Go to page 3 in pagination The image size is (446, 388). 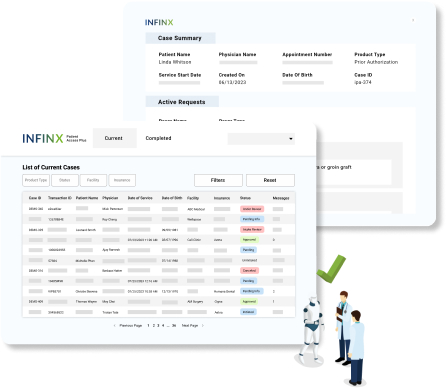[x=158, y=325]
